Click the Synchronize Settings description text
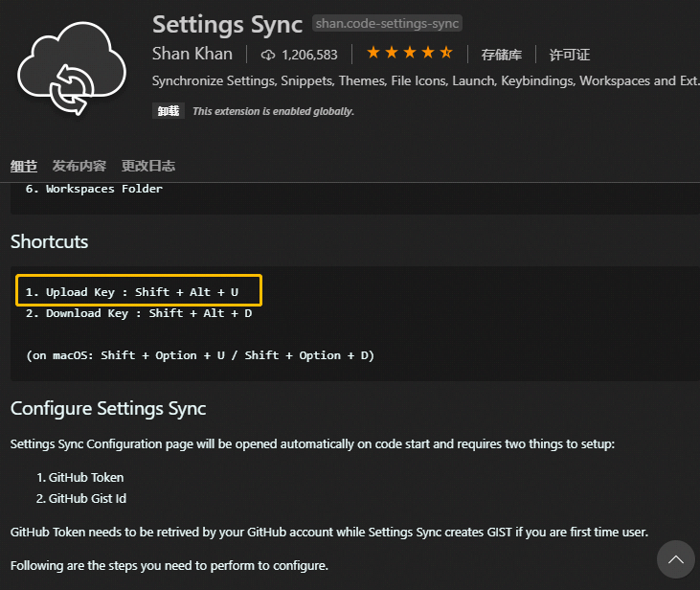This screenshot has width=700, height=590. [425, 80]
